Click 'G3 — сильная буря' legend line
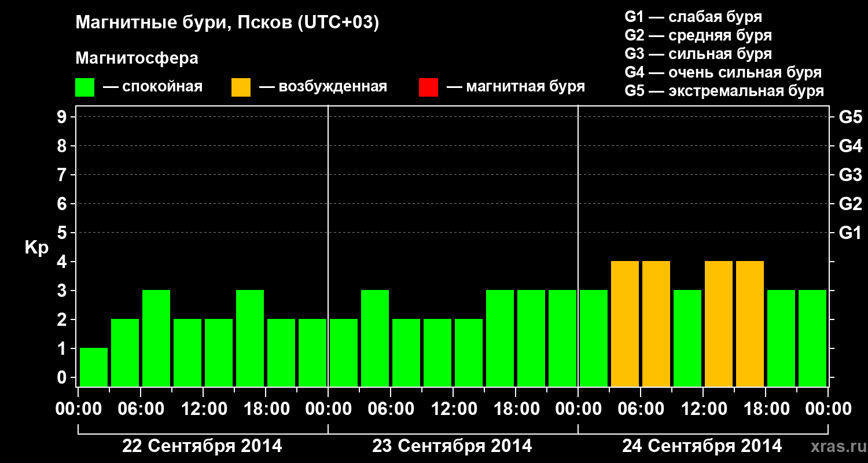This screenshot has height=463, width=868. click(x=698, y=54)
